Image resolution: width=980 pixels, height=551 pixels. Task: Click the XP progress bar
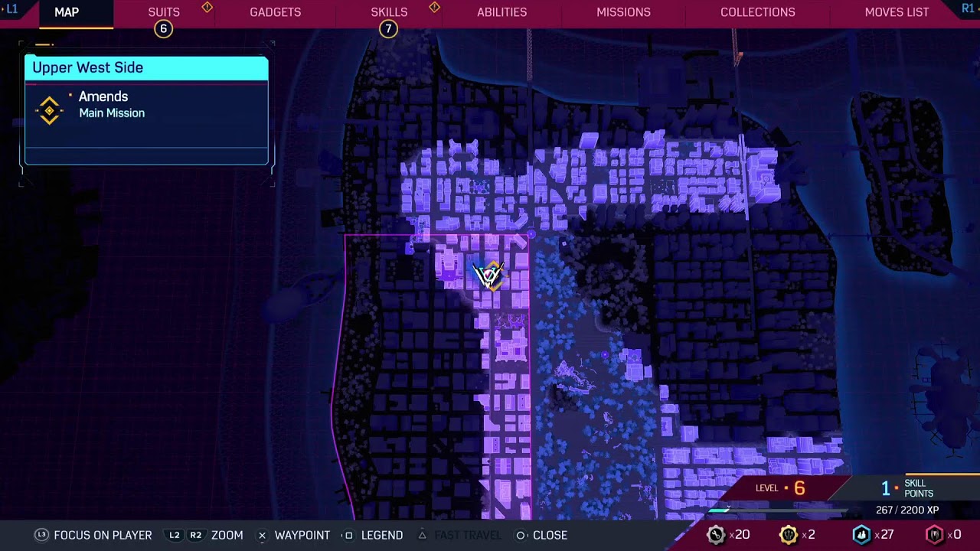(x=778, y=509)
